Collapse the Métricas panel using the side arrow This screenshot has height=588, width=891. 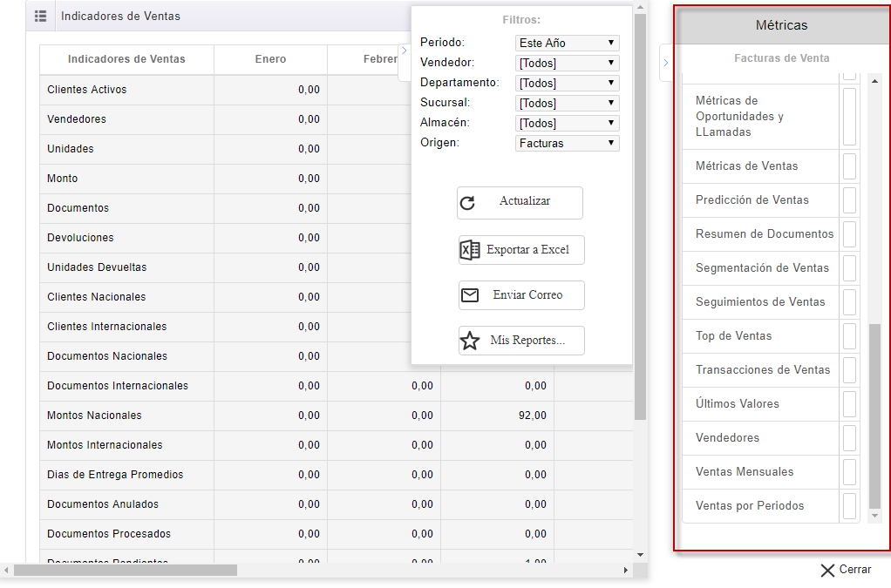coord(665,63)
